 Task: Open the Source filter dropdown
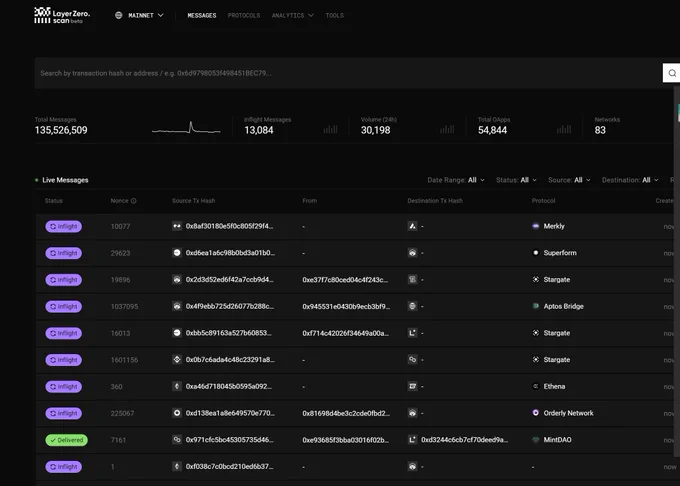(x=569, y=180)
